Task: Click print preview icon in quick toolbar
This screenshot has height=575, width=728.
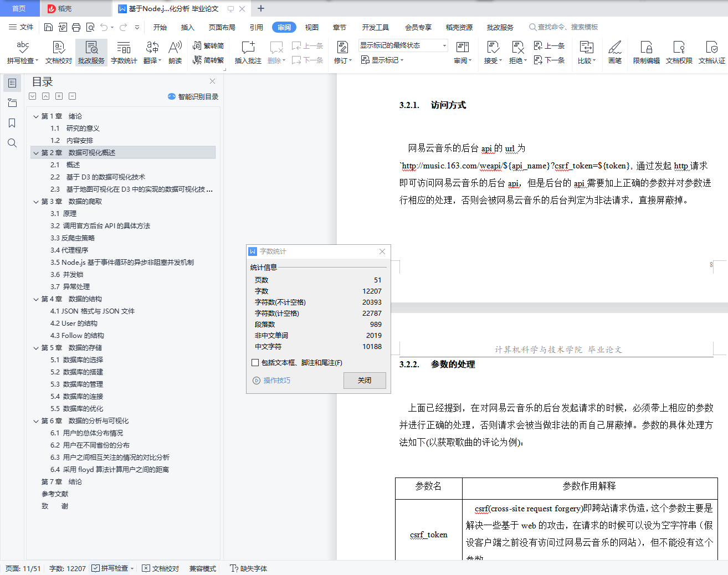Action: 90,27
